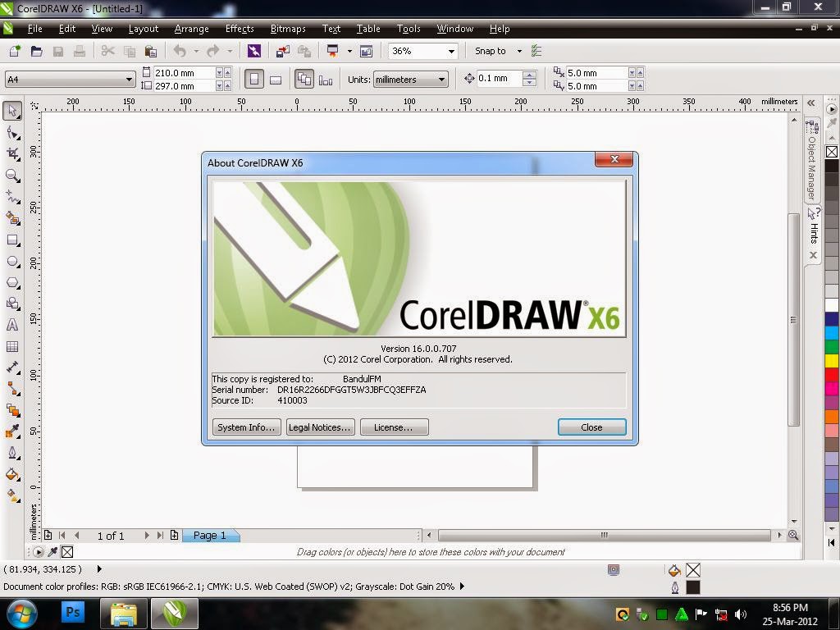Open Windows Explorer from the taskbar
840x630 pixels.
tap(124, 614)
